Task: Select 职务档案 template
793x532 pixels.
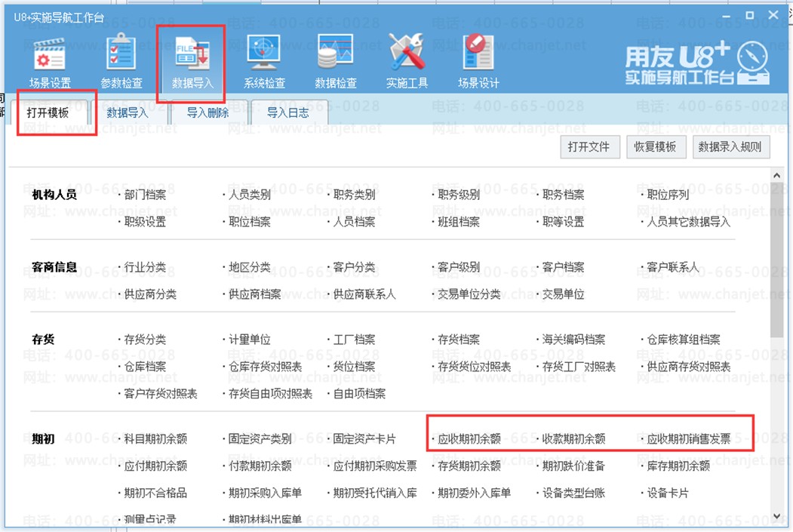Action: coord(564,195)
